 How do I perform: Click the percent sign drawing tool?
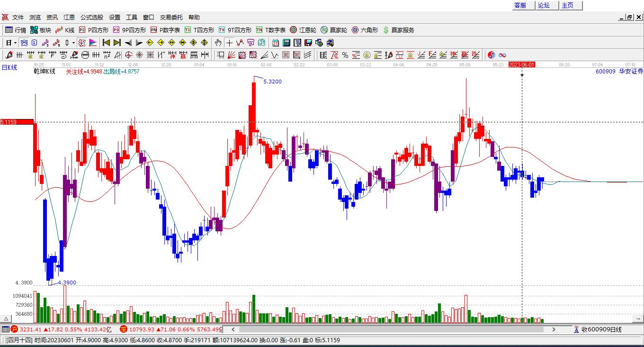click(345, 55)
